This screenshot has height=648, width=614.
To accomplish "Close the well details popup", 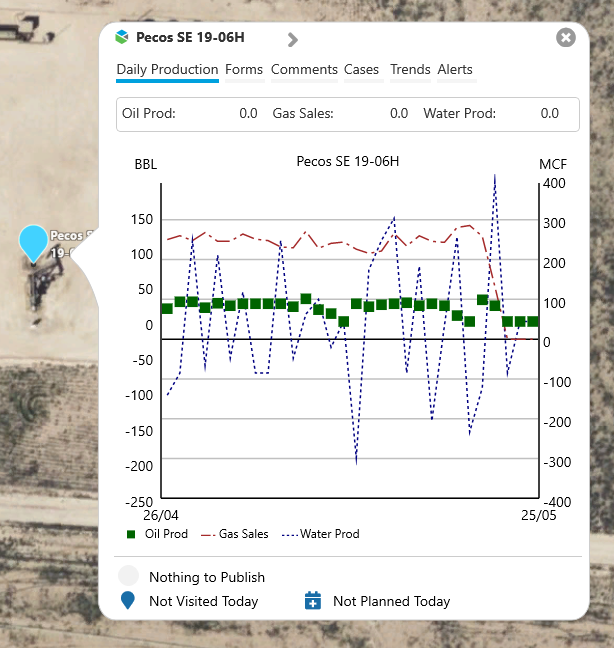I will coord(566,38).
